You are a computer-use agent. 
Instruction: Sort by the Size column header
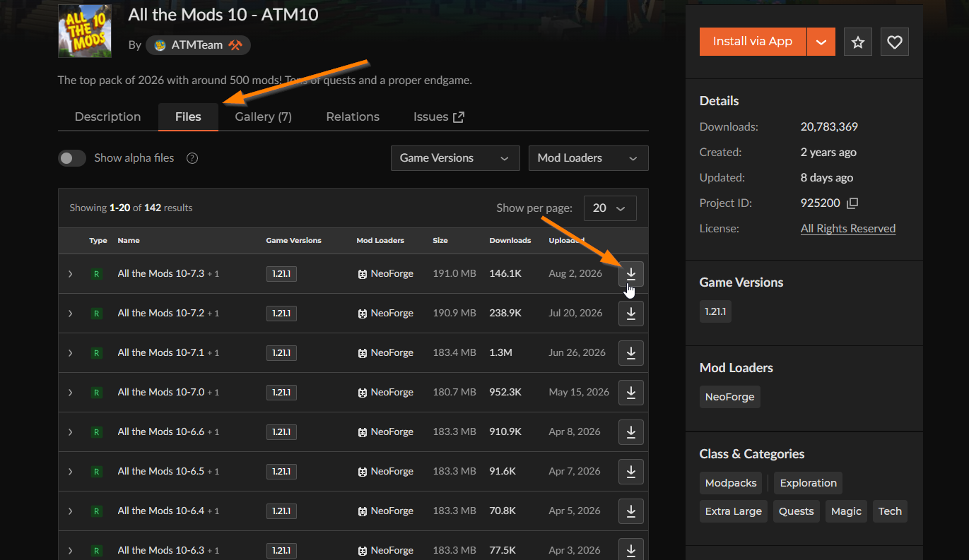440,241
